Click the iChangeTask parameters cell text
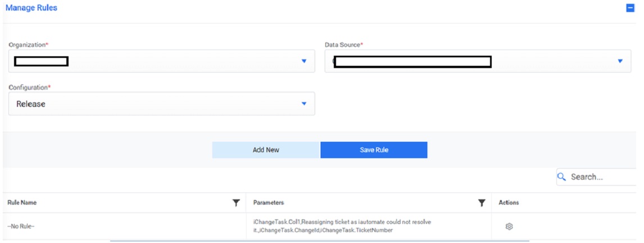The image size is (644, 243). 342,226
